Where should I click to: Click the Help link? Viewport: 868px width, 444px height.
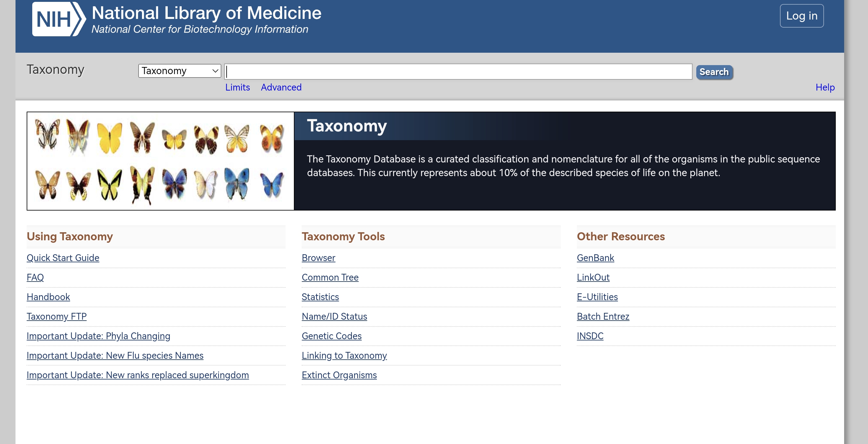[825, 87]
